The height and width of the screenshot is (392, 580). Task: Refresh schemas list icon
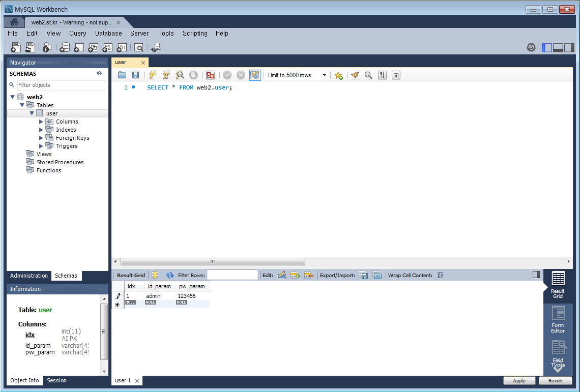tap(99, 73)
